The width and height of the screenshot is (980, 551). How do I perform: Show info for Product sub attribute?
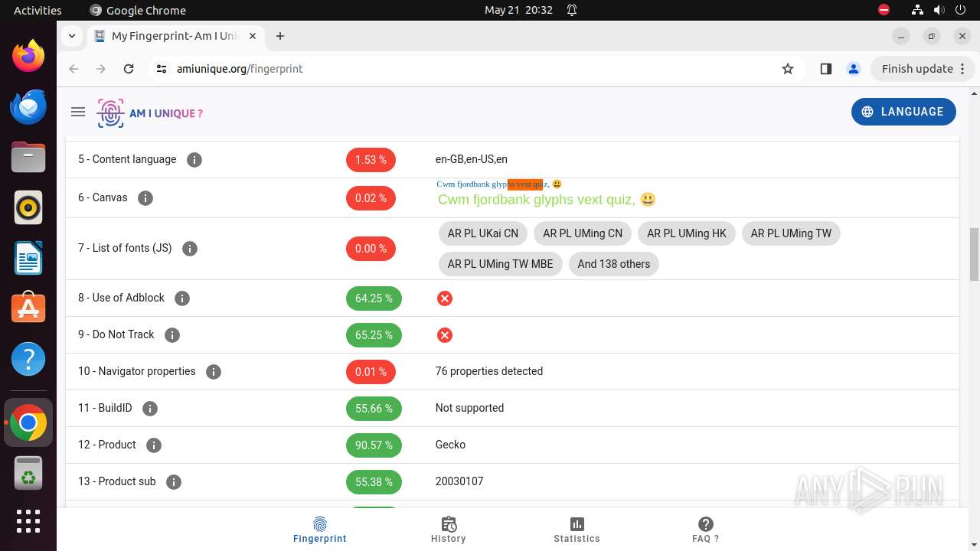pyautogui.click(x=174, y=482)
